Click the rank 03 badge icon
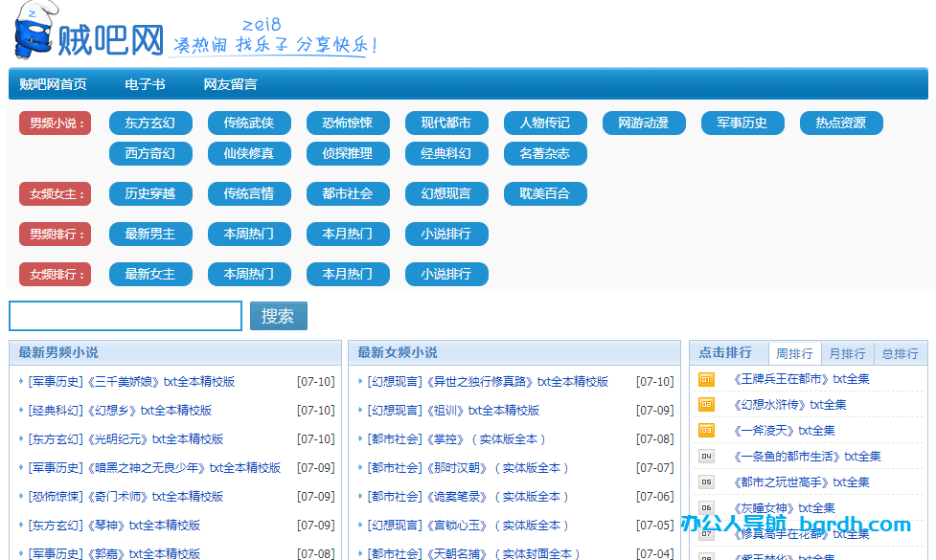This screenshot has width=936, height=560. pyautogui.click(x=706, y=431)
